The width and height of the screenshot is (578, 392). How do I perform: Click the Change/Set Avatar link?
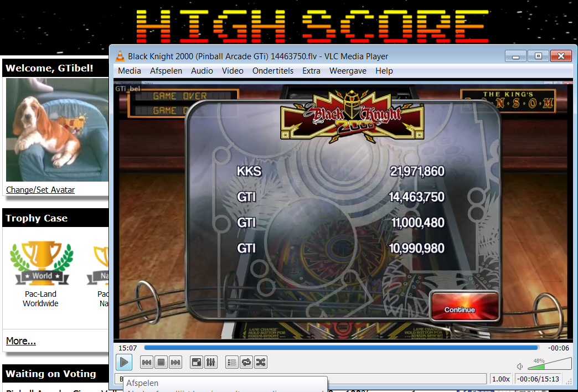click(x=40, y=189)
